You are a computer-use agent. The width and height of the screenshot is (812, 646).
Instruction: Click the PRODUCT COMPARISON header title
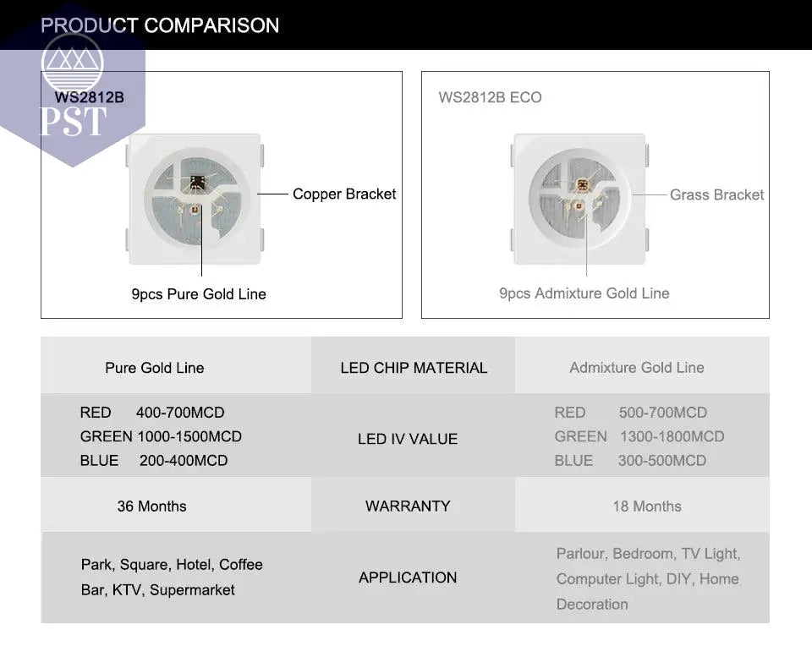(x=160, y=25)
